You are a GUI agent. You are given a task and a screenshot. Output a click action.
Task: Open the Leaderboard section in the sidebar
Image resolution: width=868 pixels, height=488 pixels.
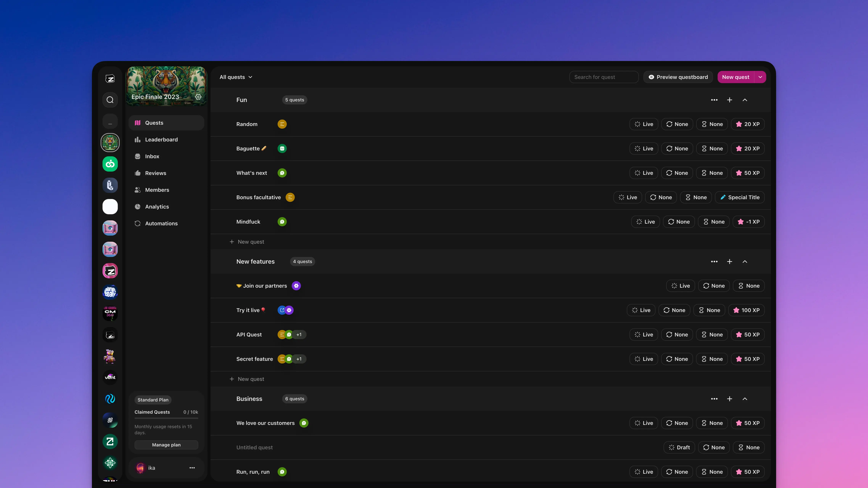pos(161,139)
